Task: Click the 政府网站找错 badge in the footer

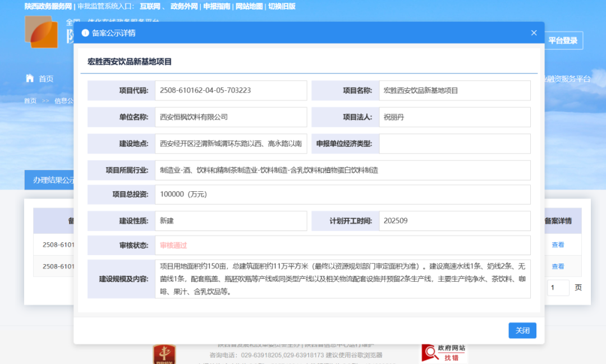Action: [444, 354]
